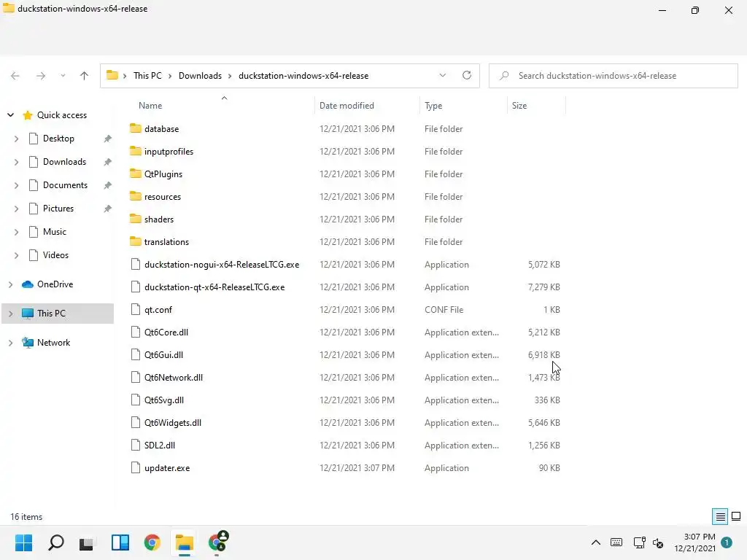
Task: Sort files by Date modified column
Action: click(347, 106)
